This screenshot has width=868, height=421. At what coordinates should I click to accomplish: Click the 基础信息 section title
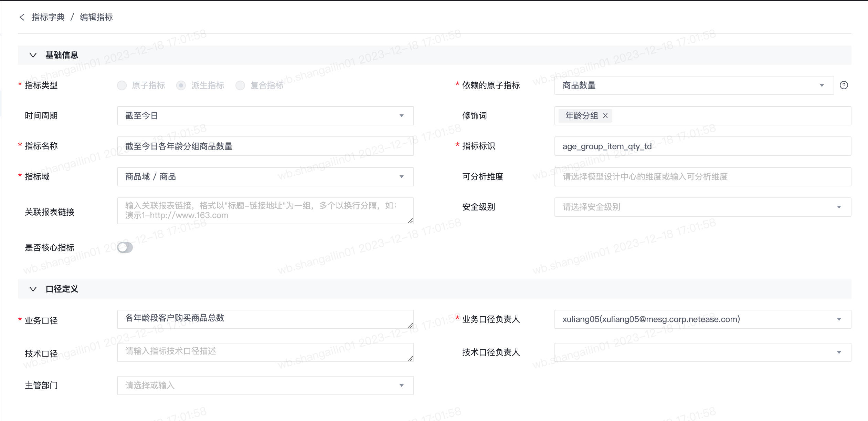coord(62,55)
